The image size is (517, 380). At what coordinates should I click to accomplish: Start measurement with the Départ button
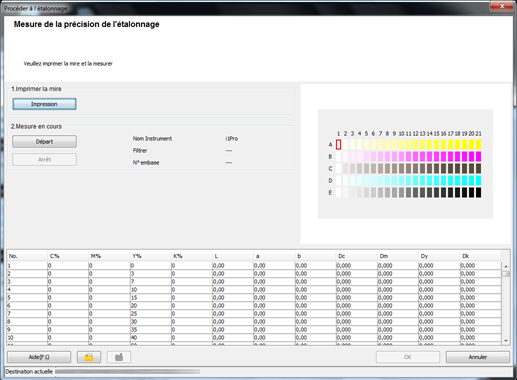44,141
